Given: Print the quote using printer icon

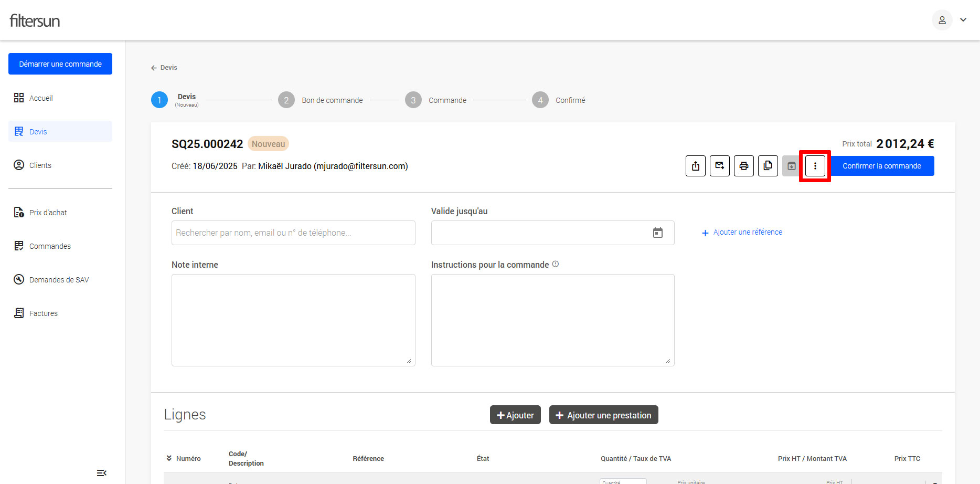Looking at the screenshot, I should 743,166.
